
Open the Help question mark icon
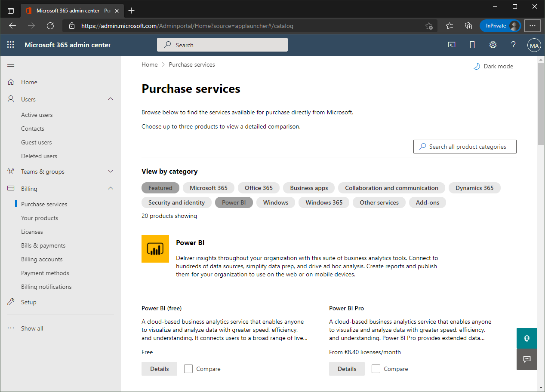click(x=513, y=45)
